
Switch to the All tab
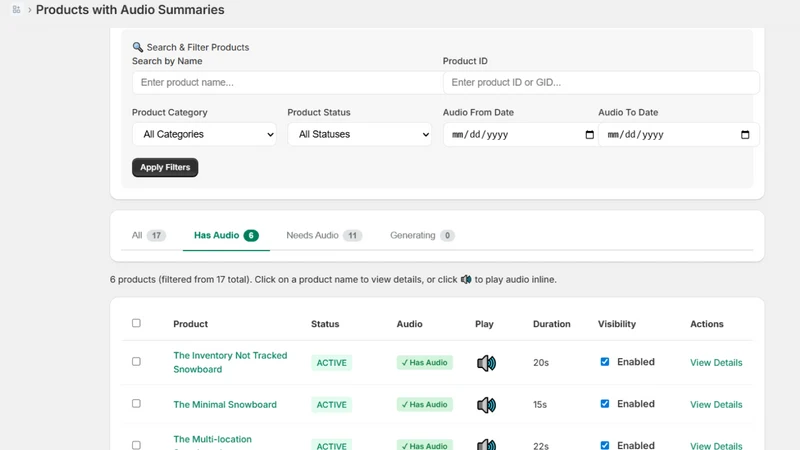pyautogui.click(x=148, y=235)
